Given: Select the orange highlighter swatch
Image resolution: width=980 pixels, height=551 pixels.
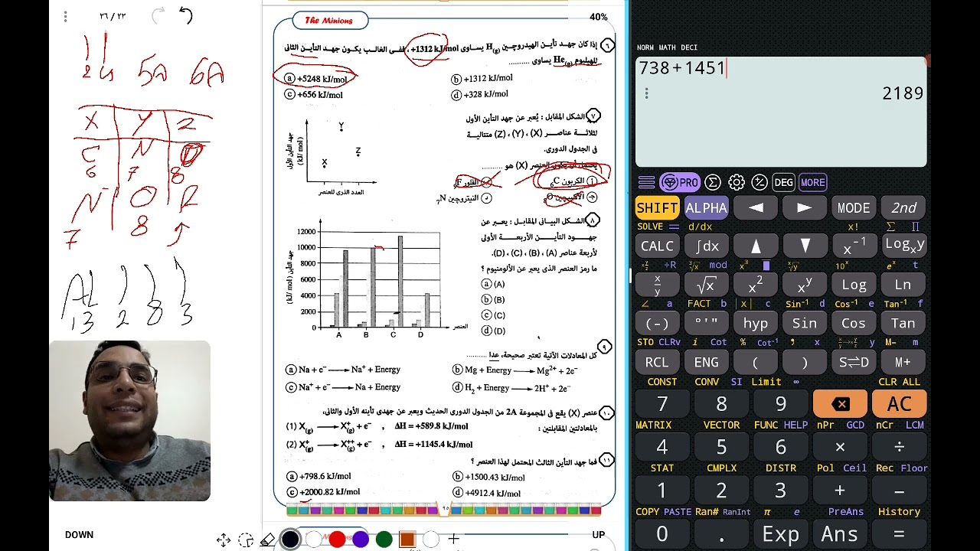Looking at the screenshot, I should (407, 540).
